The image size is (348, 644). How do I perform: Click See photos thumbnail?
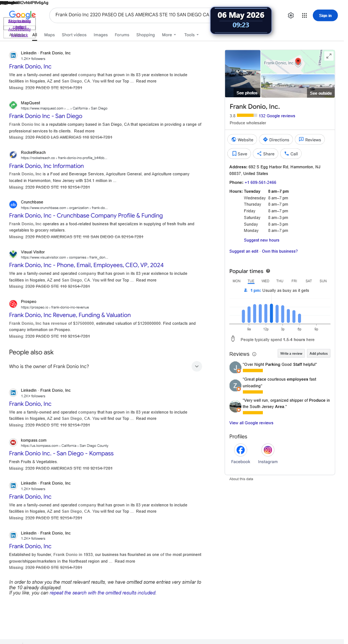tap(243, 74)
